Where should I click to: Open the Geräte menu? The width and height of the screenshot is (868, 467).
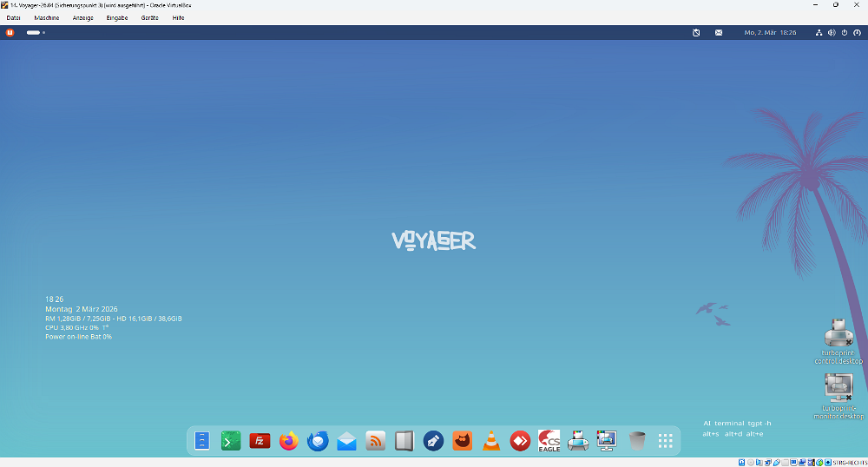[149, 17]
